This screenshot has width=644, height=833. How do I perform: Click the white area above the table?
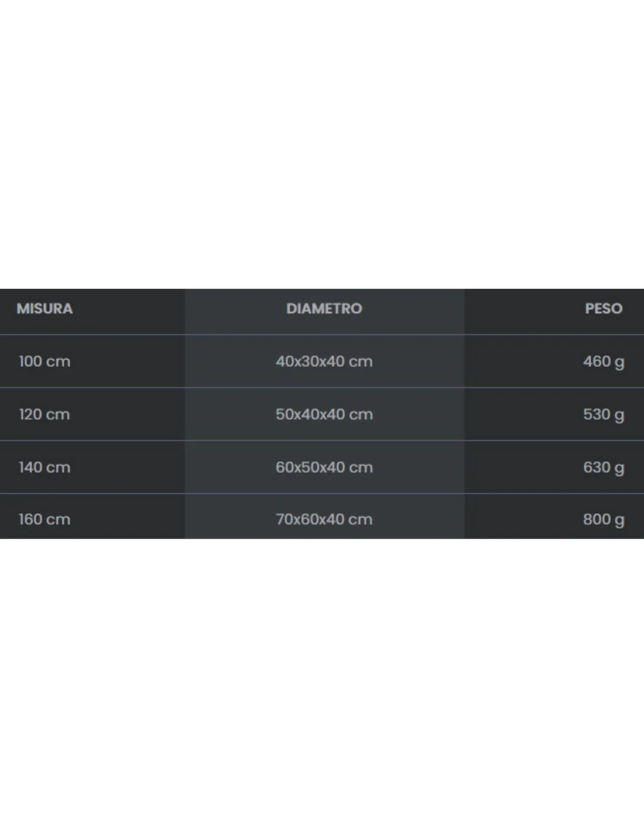tap(322, 144)
